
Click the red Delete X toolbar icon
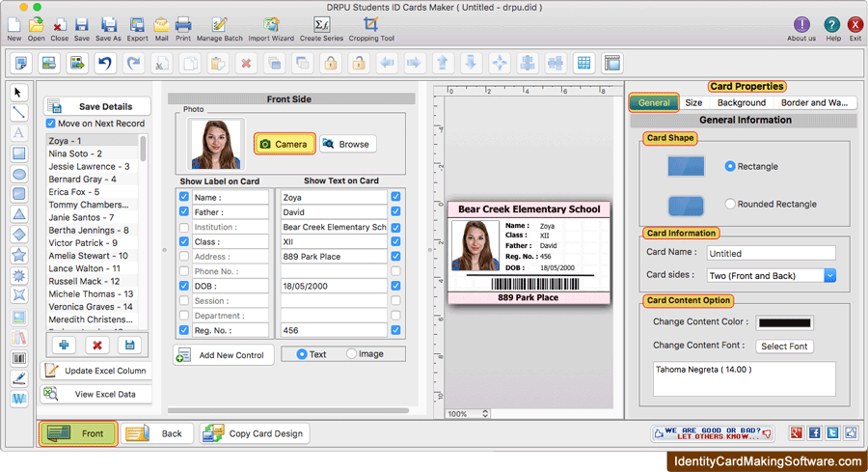[x=246, y=63]
